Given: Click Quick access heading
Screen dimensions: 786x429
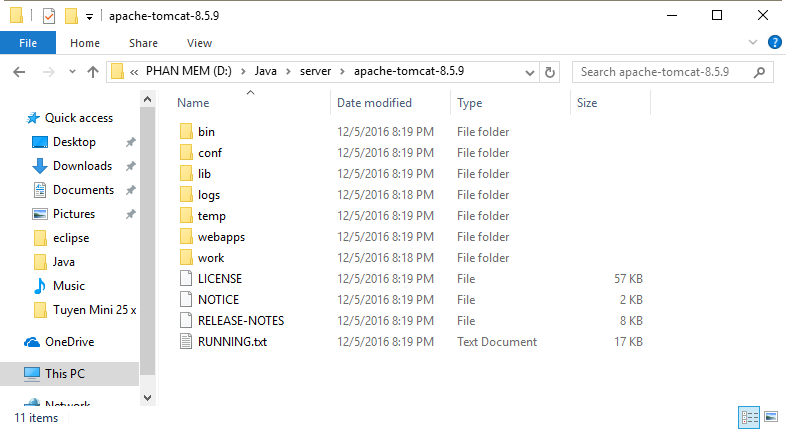Looking at the screenshot, I should click(79, 118).
